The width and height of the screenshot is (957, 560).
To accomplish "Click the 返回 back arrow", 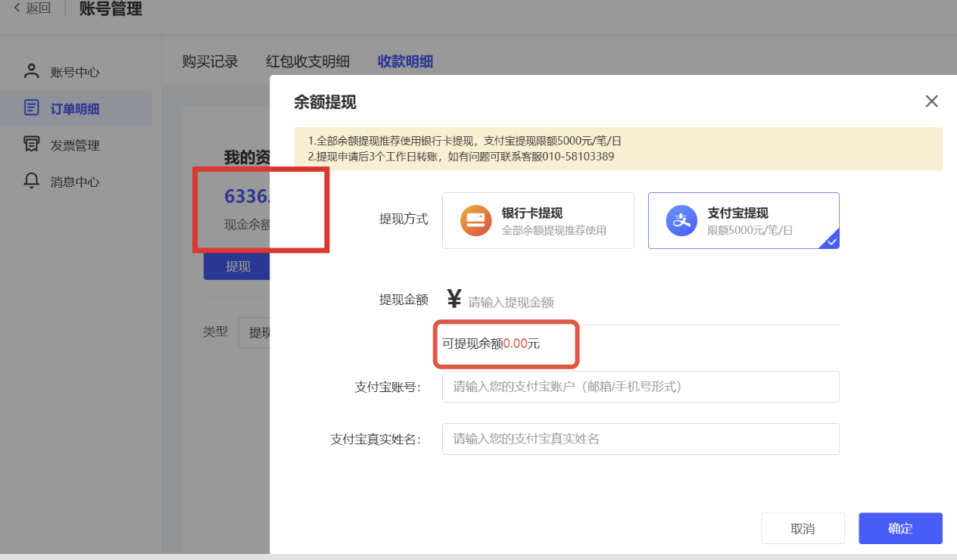I will click(17, 8).
